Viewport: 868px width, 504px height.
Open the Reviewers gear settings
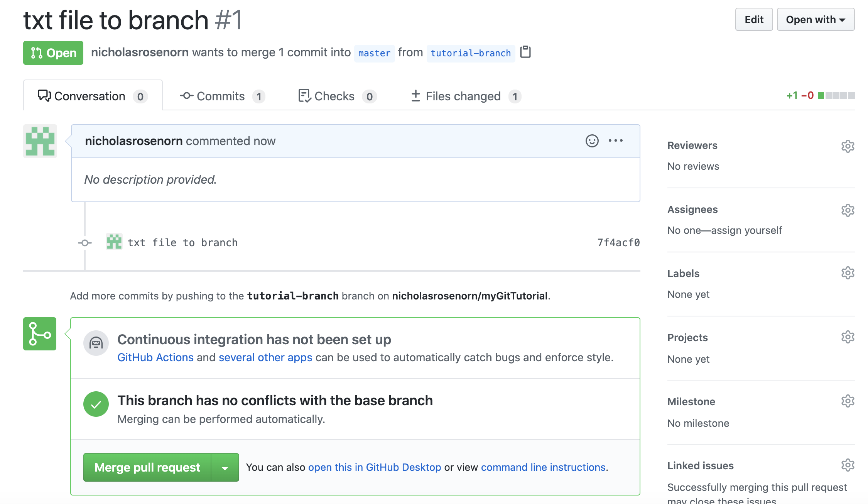click(848, 146)
